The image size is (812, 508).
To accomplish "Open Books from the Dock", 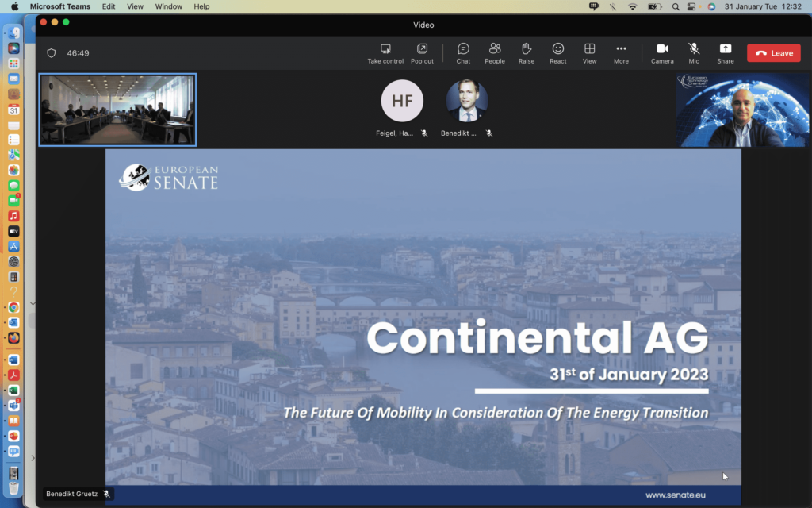I will click(14, 421).
